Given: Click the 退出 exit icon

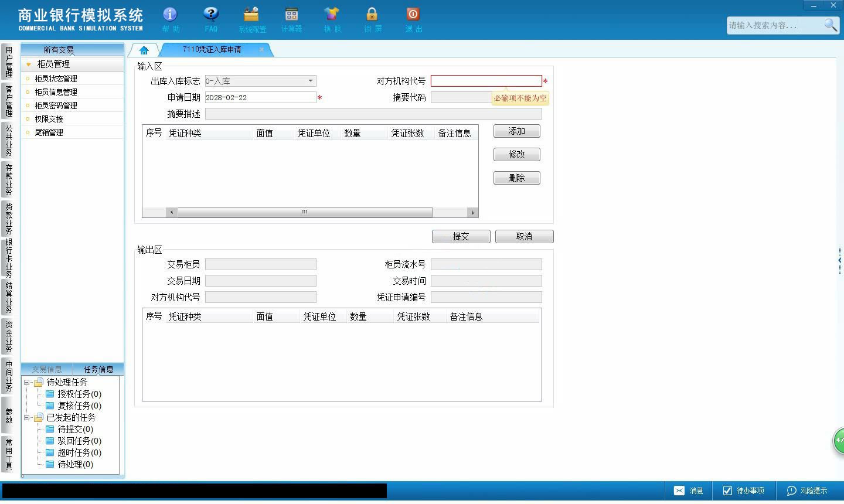Looking at the screenshot, I should [x=413, y=19].
